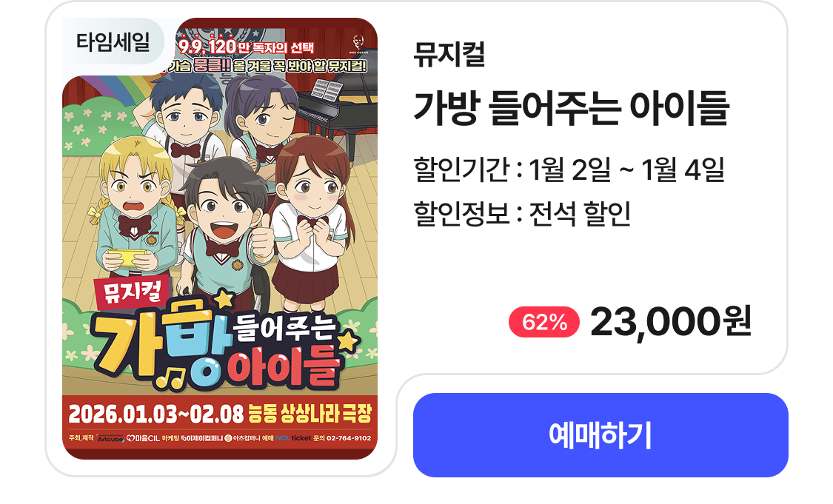Click the 아츠컴퍼니 round logo
The height and width of the screenshot is (504, 833).
tap(229, 438)
